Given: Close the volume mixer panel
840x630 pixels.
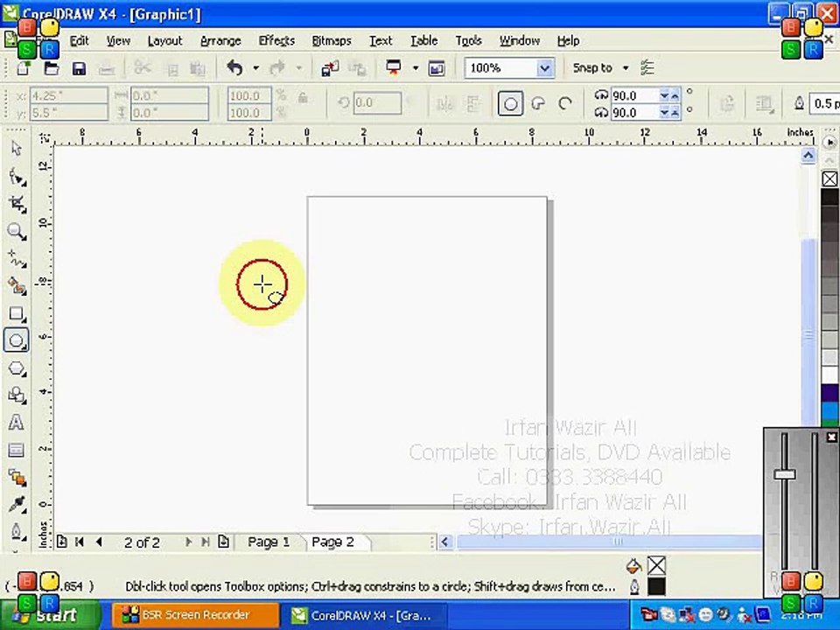Looking at the screenshot, I should pyautogui.click(x=831, y=437).
